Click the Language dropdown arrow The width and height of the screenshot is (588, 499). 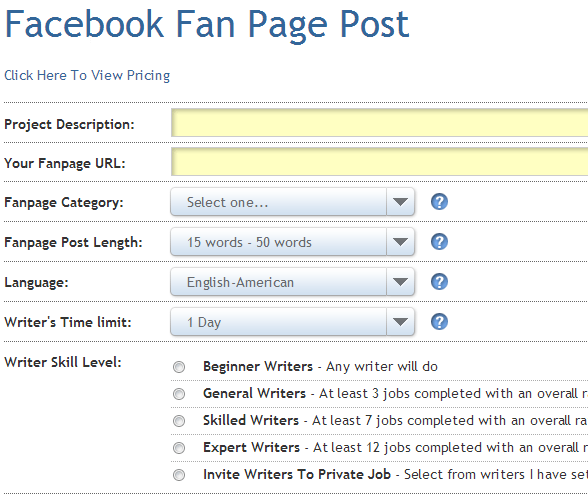(x=400, y=282)
